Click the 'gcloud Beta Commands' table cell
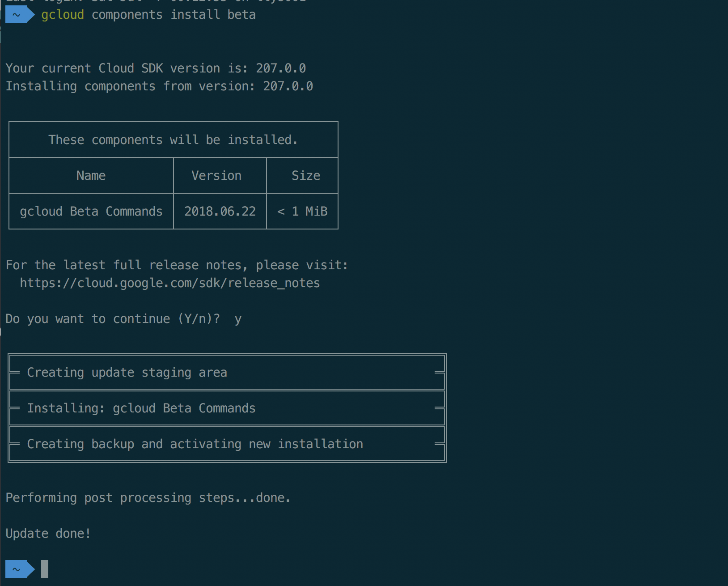Image resolution: width=728 pixels, height=586 pixels. (x=91, y=212)
